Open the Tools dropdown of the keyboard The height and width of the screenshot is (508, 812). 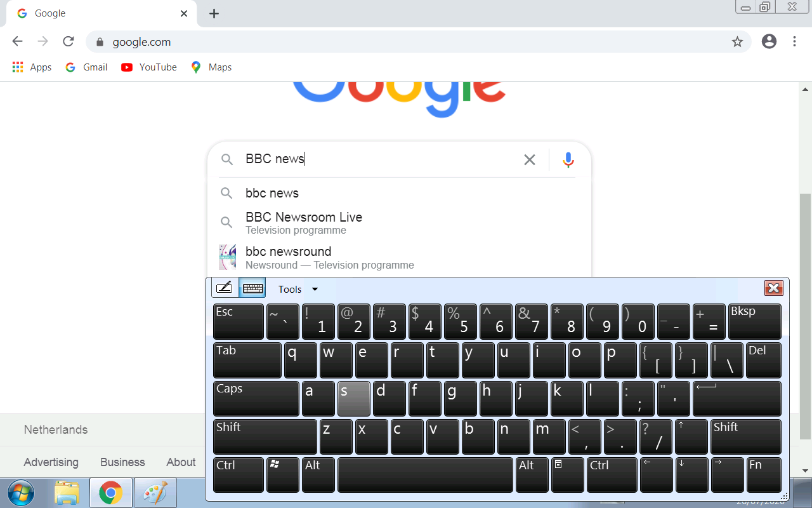(x=298, y=289)
